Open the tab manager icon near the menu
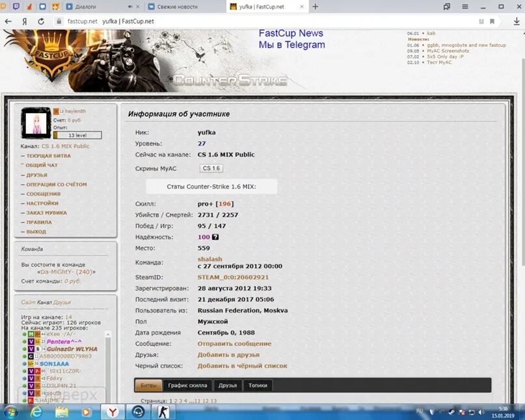Viewport: 525px width, 420px height. (x=447, y=7)
